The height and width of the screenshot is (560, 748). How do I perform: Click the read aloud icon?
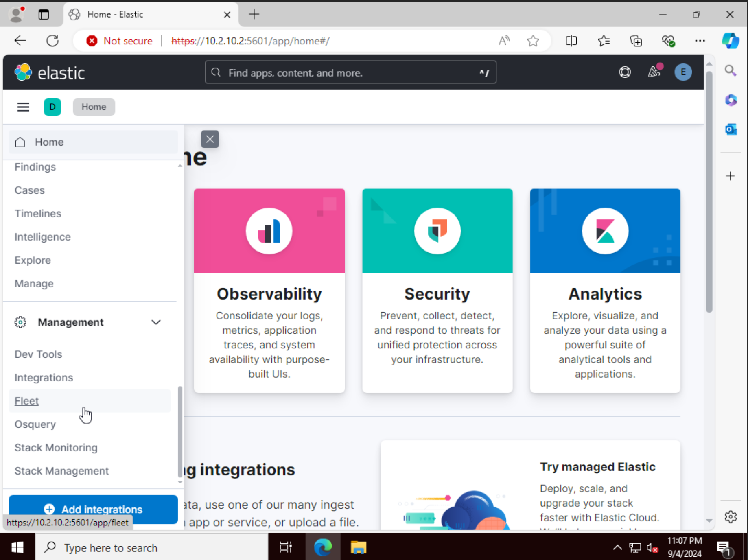pos(504,41)
